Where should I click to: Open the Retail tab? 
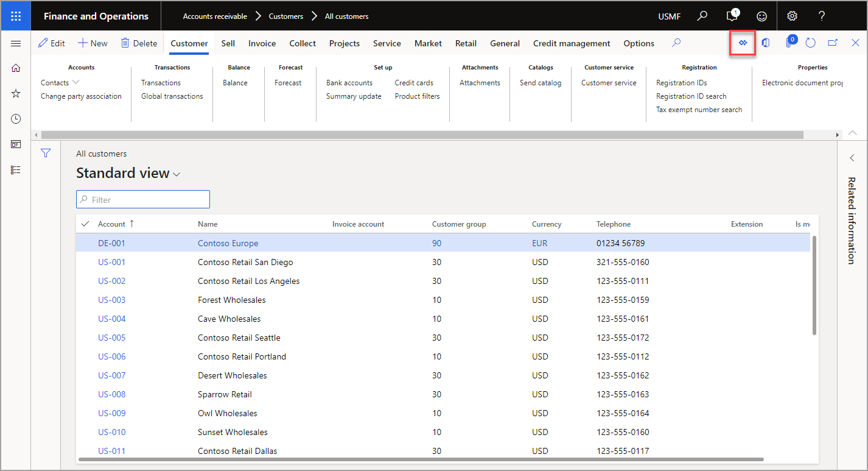(x=466, y=43)
